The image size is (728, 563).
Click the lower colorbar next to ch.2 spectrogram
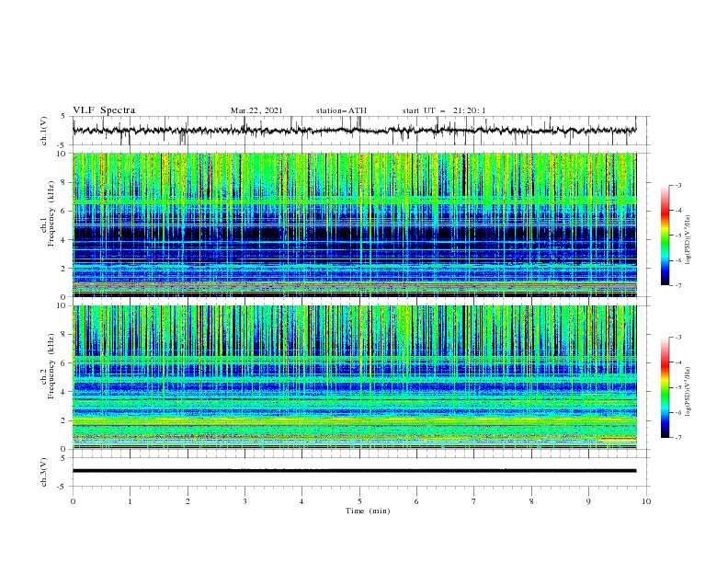pos(665,387)
